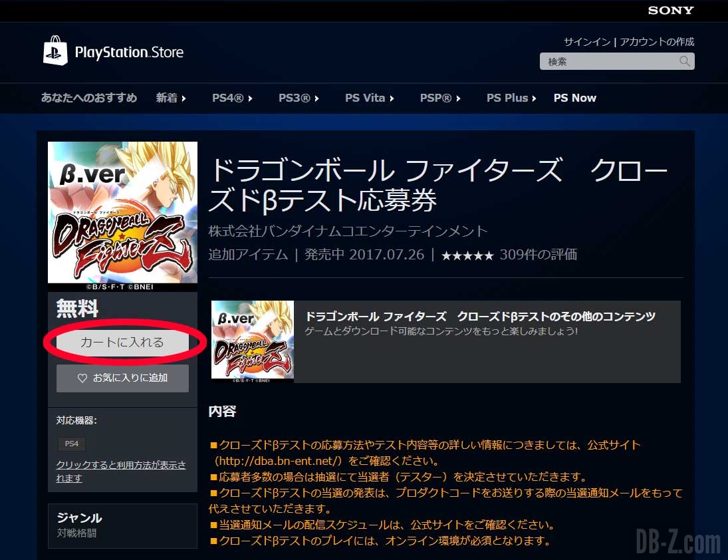The height and width of the screenshot is (560, 728).
Task: Open the PS Now menu item
Action: pos(575,98)
